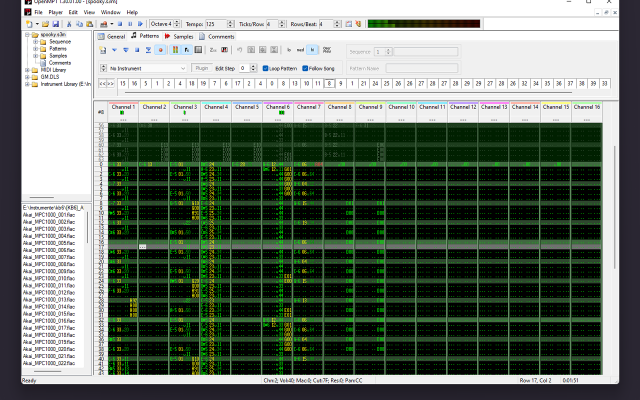The width and height of the screenshot is (640, 400).
Task: Click the gray icon just left of lo
Action: (x=274, y=50)
